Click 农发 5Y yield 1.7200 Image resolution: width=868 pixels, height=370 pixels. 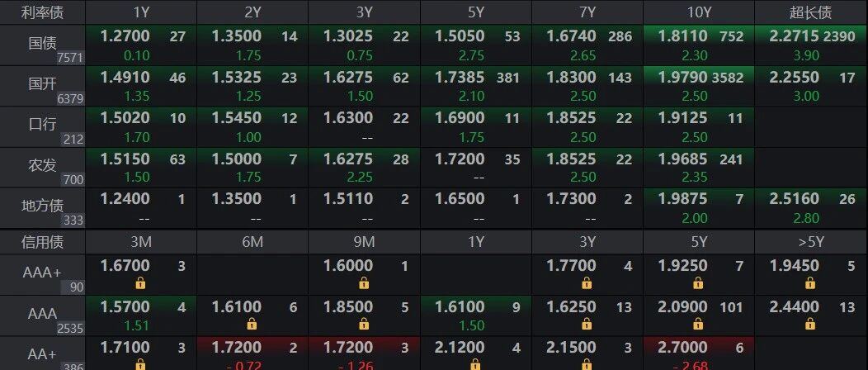[x=460, y=159]
